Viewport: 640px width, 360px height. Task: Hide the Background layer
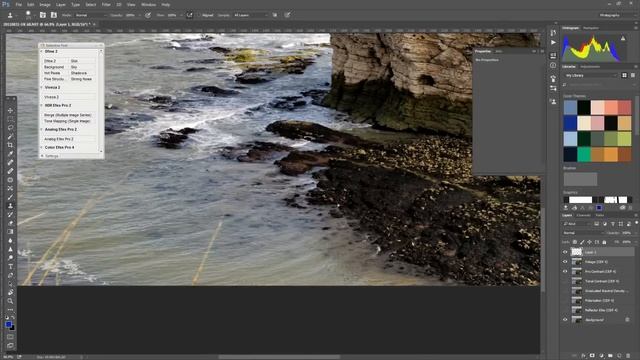click(565, 320)
